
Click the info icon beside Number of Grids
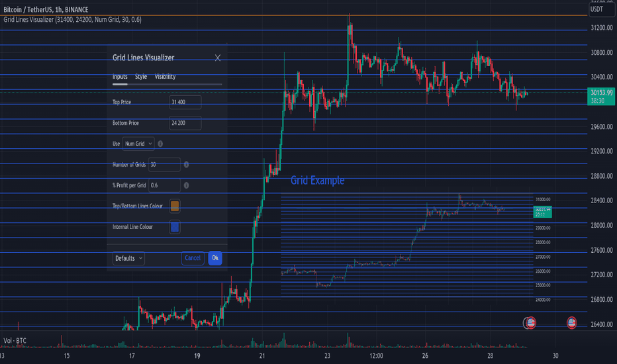tap(186, 165)
